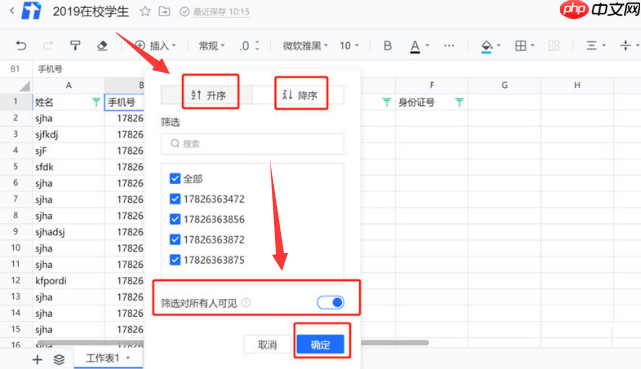Select row 12 header
Screen dimensions: 641x369
(16, 281)
